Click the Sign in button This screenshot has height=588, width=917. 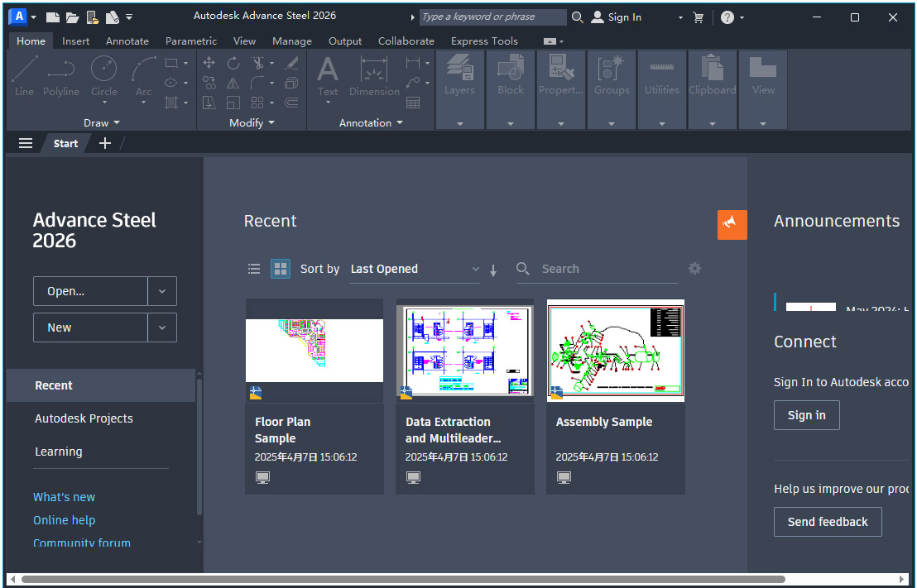coord(806,415)
